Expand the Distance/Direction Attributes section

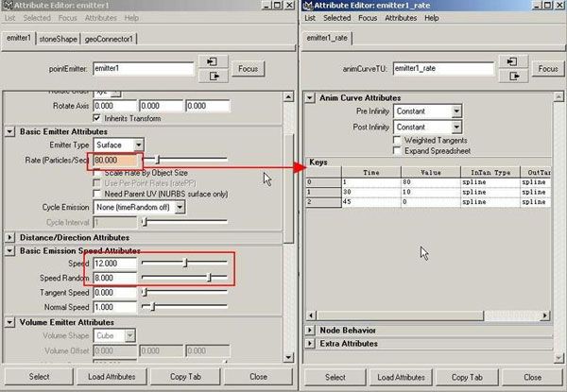pos(10,236)
